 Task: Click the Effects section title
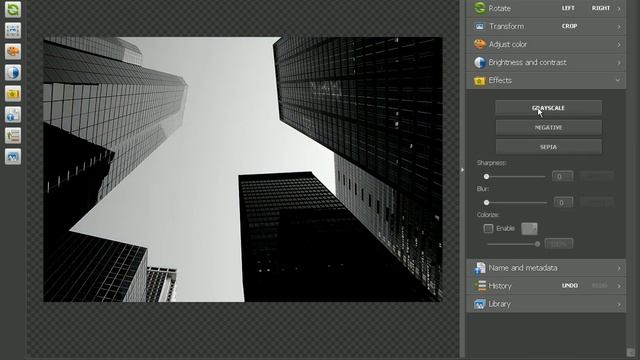point(500,80)
